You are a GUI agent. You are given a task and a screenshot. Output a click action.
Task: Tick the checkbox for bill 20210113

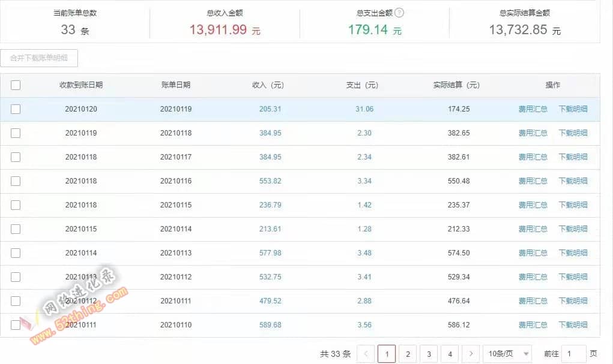pyautogui.click(x=16, y=253)
